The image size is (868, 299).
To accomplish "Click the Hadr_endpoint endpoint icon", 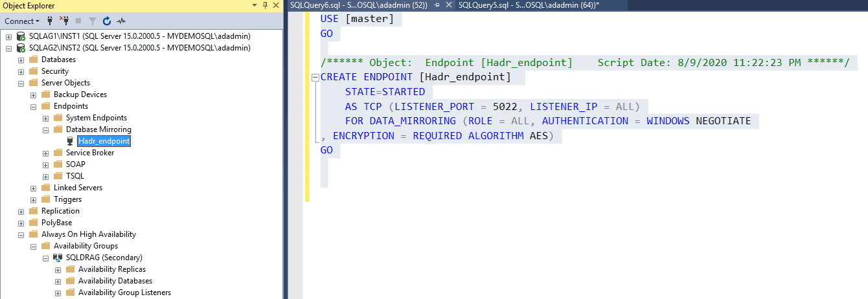I will 70,141.
